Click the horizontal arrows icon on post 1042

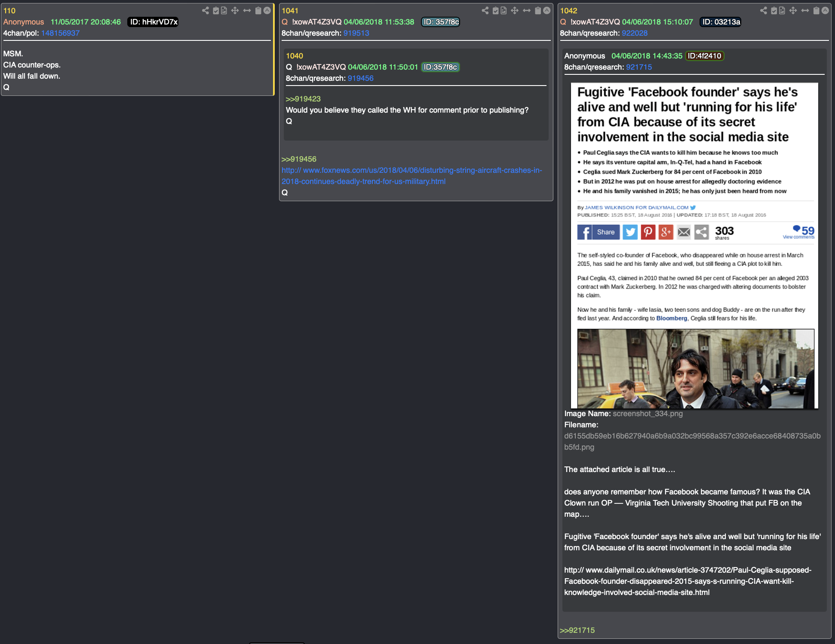click(805, 10)
